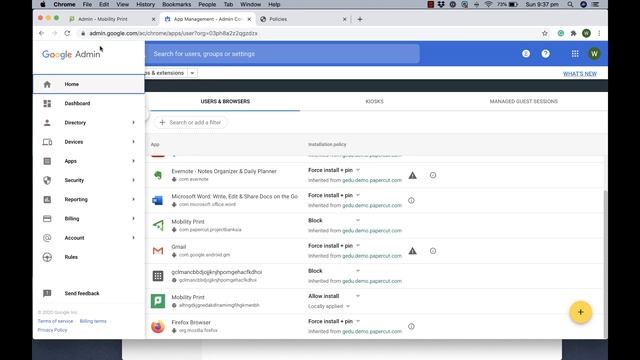Click the info icon on Firefox Browser row
The width and height of the screenshot is (640, 360).
tap(411, 326)
